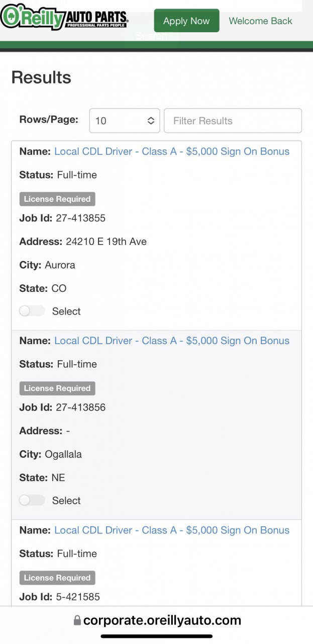Toggle Select switch for Ogallala job

[32, 500]
